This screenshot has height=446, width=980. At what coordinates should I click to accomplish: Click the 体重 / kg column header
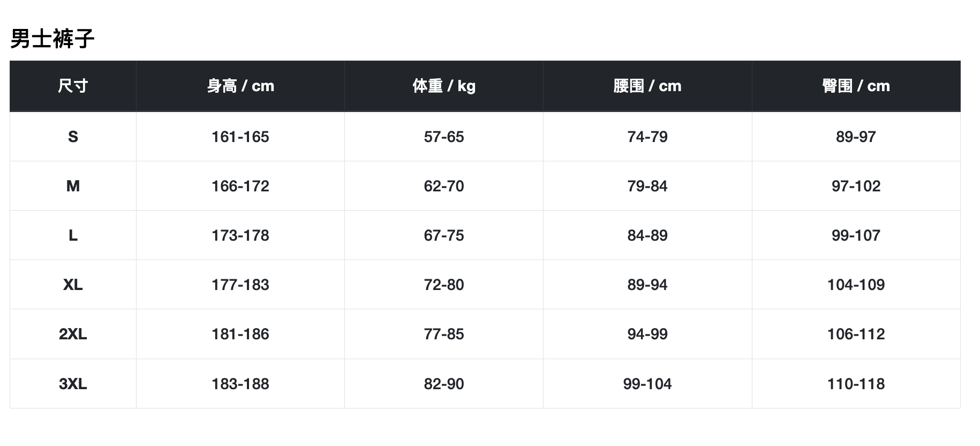point(443,86)
